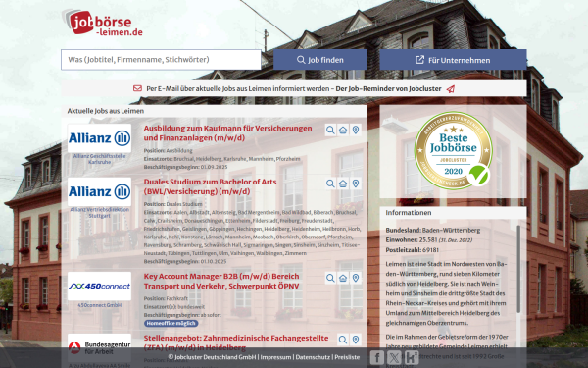Viewport: 588px width, 368px height.
Task: Open the Preisliste footer link
Action: 347,357
